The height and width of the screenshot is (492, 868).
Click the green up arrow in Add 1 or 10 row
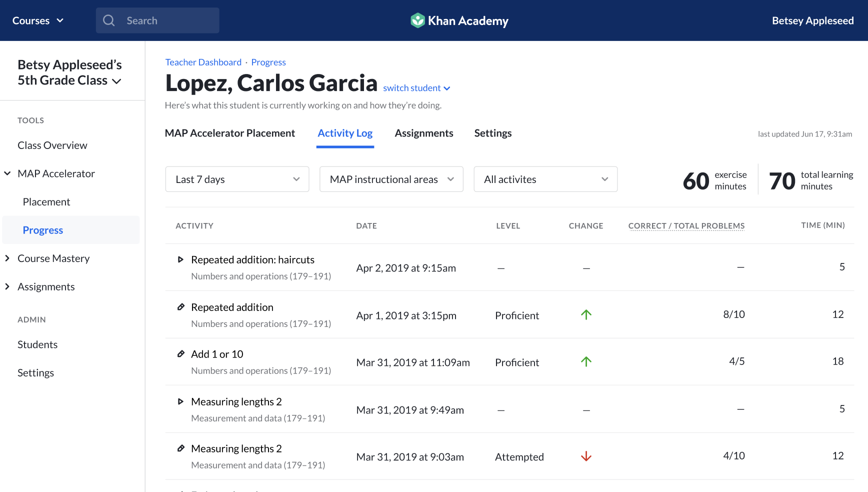tap(586, 361)
